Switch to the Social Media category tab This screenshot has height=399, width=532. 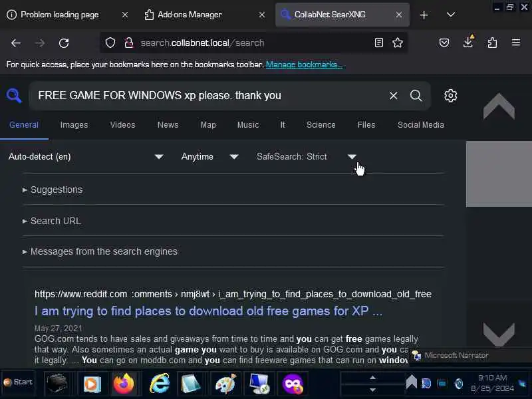point(421,125)
